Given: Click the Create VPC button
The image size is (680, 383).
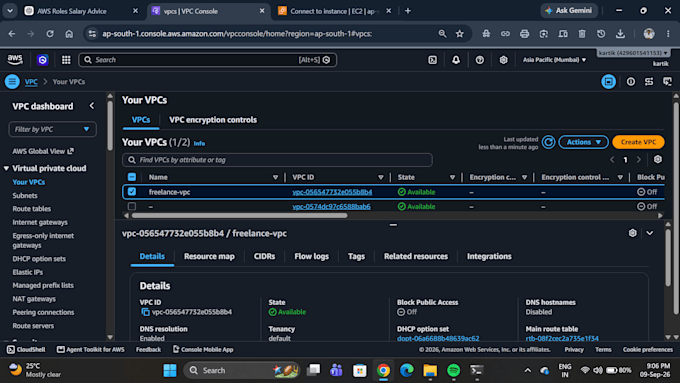Looking at the screenshot, I should pyautogui.click(x=638, y=142).
